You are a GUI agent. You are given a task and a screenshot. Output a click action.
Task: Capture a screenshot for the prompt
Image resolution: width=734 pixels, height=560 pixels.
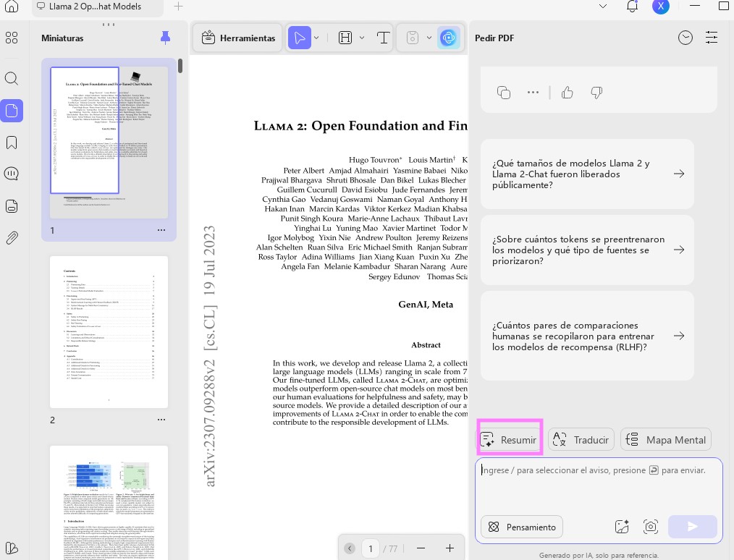(651, 527)
